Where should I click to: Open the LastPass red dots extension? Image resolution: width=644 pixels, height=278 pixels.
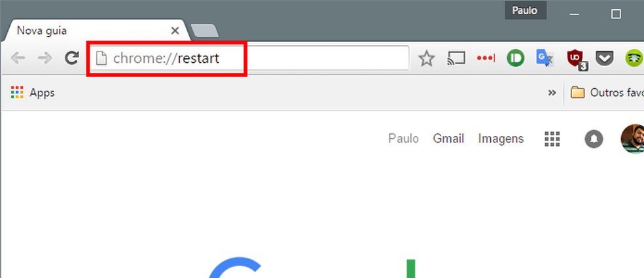coord(486,58)
